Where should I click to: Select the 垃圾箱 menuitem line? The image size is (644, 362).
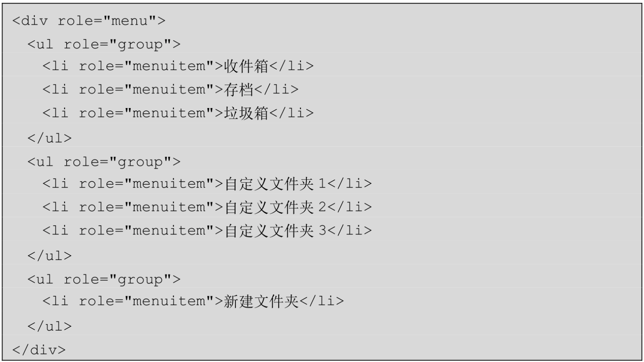[x=178, y=113]
